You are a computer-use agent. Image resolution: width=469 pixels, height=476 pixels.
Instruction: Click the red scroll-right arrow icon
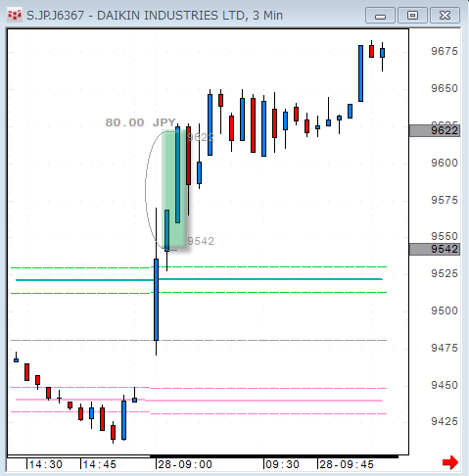(x=450, y=462)
